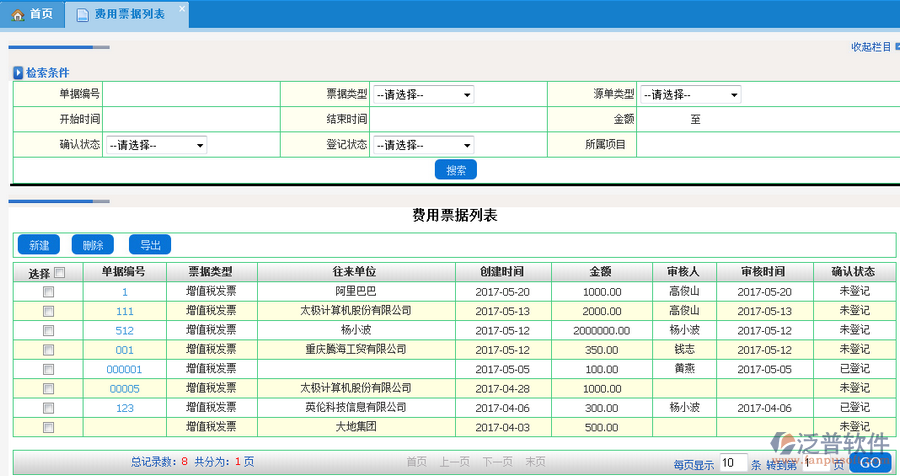Open document number 000001 link
Image resolution: width=900 pixels, height=476 pixels.
tap(124, 369)
